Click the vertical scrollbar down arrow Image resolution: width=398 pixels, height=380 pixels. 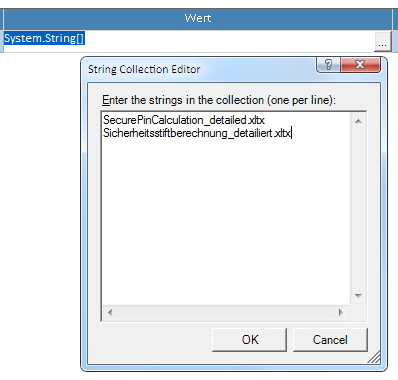358,296
